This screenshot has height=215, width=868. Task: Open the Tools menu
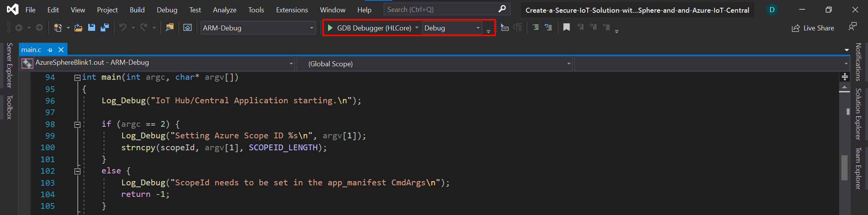pos(256,10)
